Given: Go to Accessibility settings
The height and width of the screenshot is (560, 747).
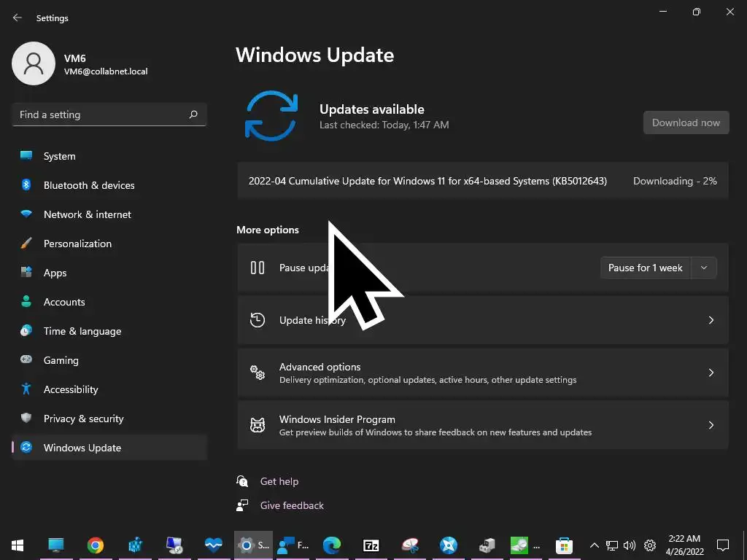Looking at the screenshot, I should point(109,389).
